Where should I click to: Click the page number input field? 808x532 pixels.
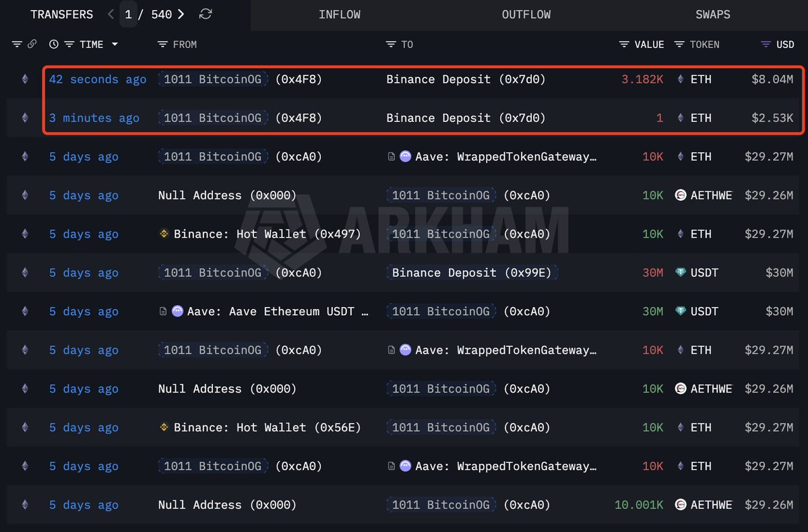pos(128,14)
